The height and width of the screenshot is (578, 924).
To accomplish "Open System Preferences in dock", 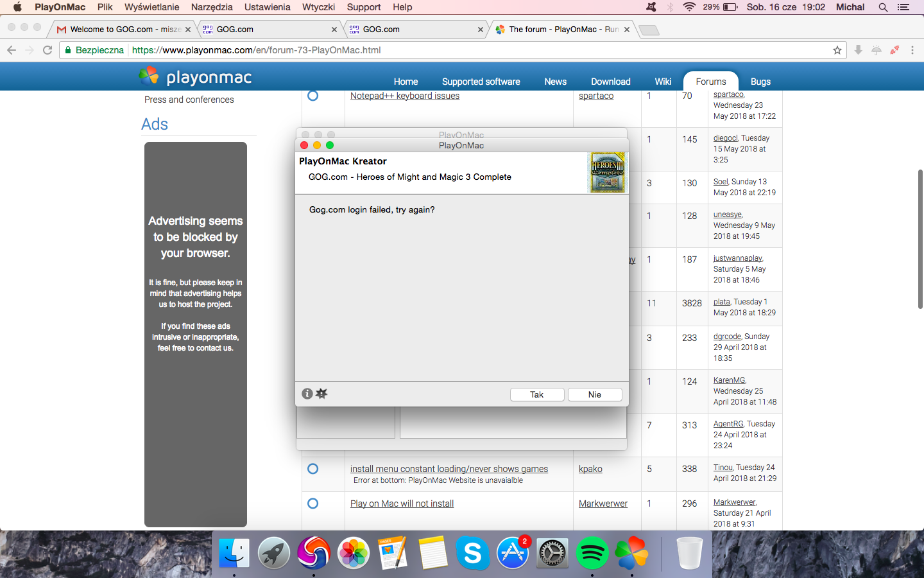I will [552, 552].
